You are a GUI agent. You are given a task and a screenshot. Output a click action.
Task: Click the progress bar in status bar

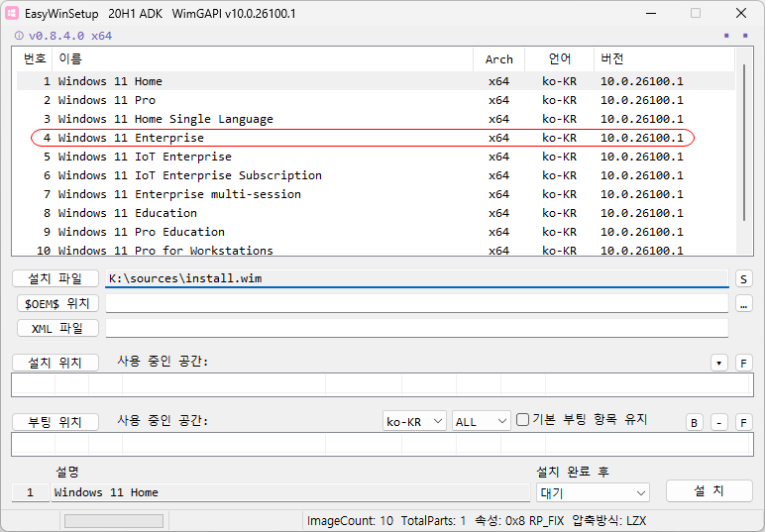114,521
